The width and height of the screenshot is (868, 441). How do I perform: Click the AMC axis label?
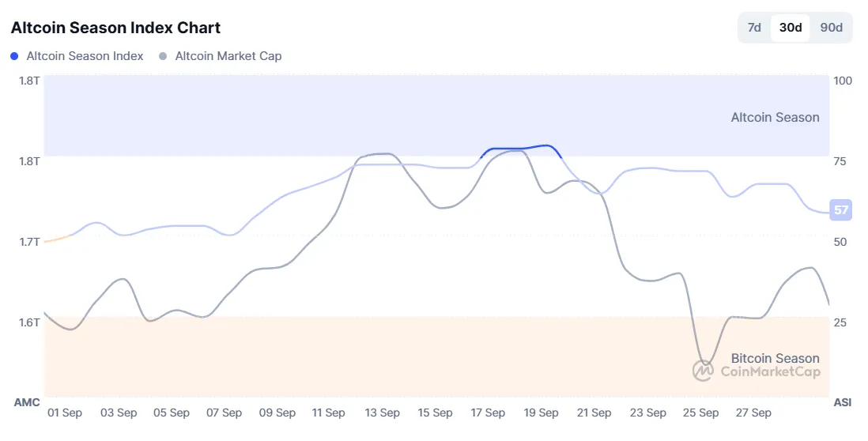coord(27,402)
